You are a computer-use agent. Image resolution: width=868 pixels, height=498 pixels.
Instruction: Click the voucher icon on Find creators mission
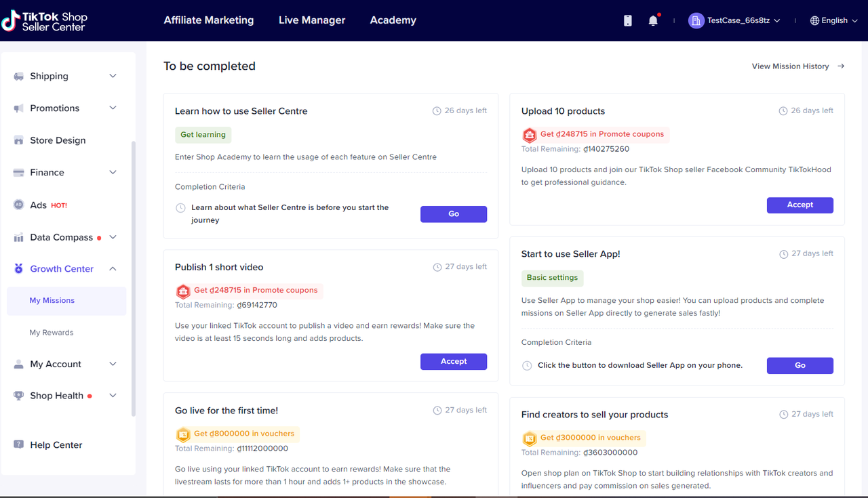click(530, 438)
